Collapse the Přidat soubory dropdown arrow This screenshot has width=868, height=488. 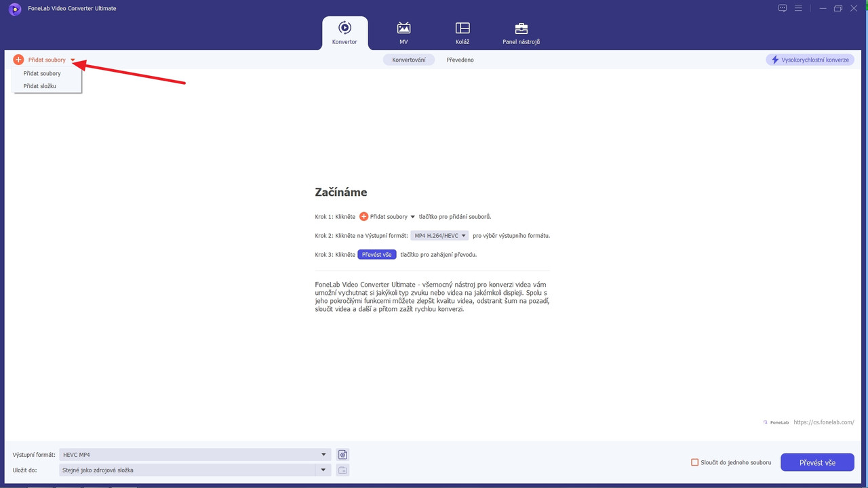[x=73, y=60]
